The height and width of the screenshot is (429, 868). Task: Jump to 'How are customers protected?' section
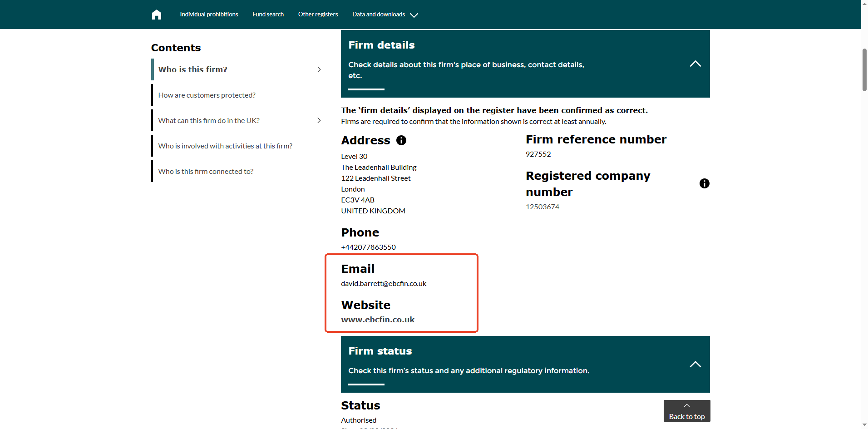pyautogui.click(x=207, y=95)
